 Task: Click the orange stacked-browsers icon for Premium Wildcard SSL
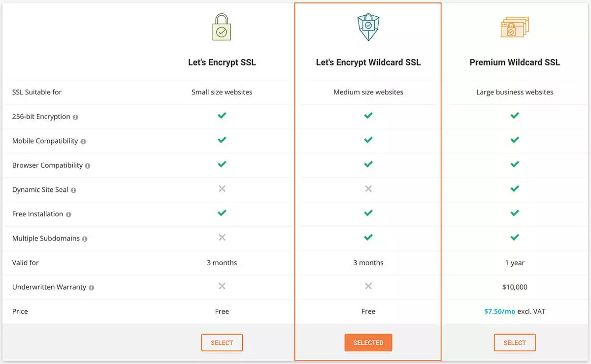tap(514, 27)
